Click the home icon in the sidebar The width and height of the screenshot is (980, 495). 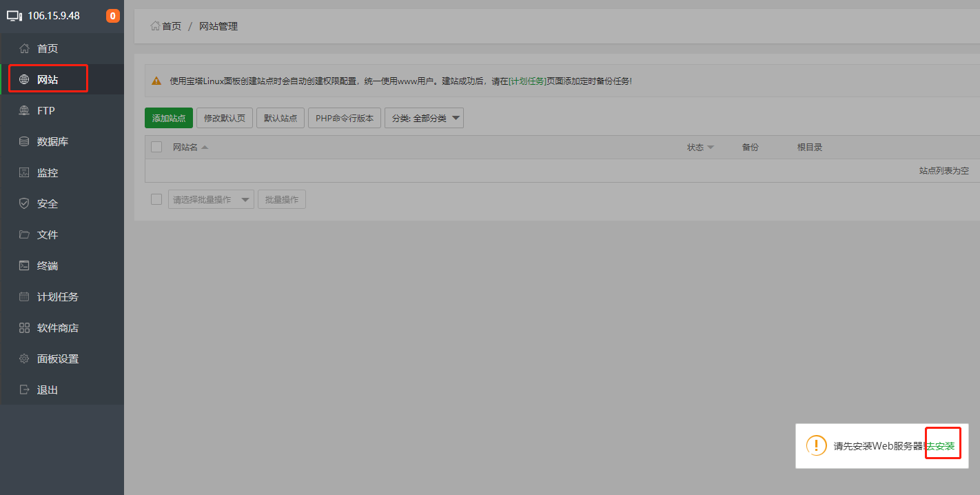(25, 49)
